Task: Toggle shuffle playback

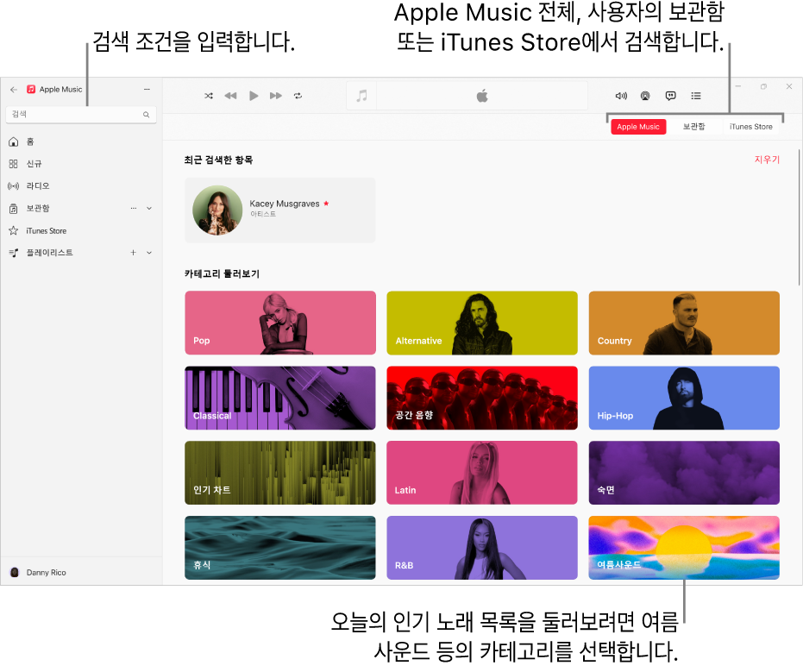Action: coord(209,96)
